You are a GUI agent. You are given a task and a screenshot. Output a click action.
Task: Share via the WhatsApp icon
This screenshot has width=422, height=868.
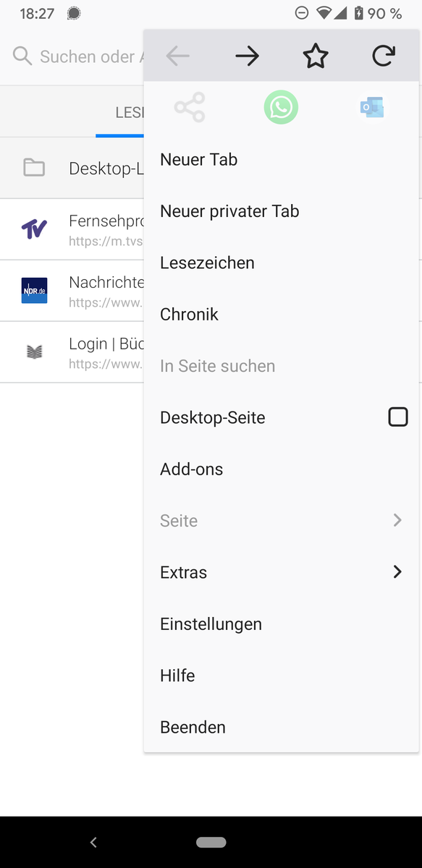(281, 108)
